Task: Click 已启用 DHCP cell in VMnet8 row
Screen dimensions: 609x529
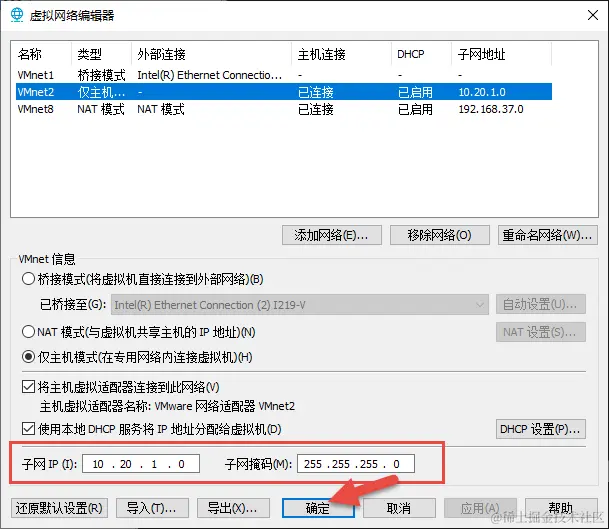Action: point(415,109)
